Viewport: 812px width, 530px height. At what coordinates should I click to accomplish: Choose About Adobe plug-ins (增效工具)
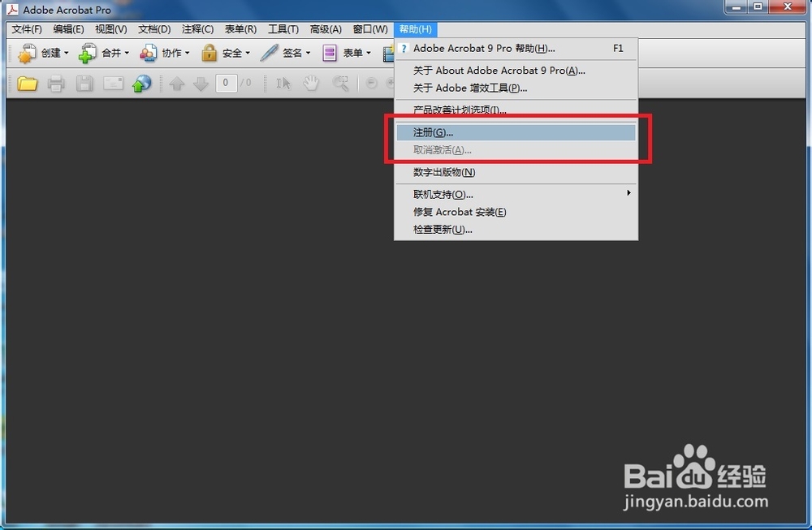click(516, 88)
